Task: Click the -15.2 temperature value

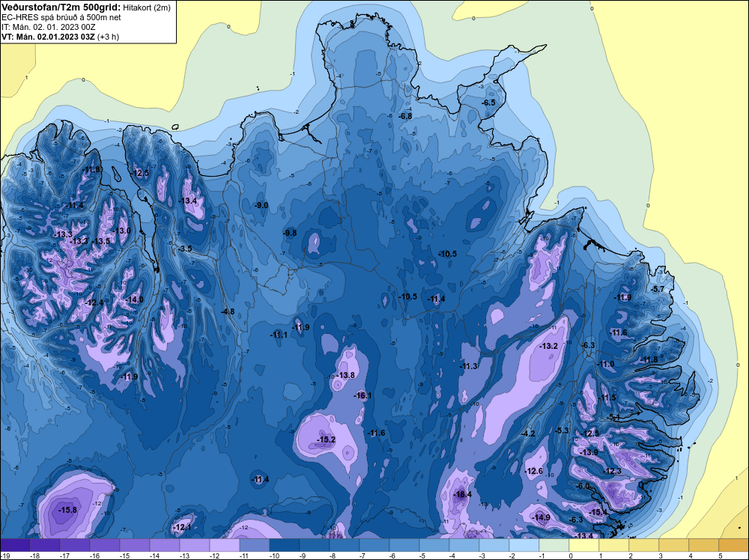Action: click(x=327, y=439)
